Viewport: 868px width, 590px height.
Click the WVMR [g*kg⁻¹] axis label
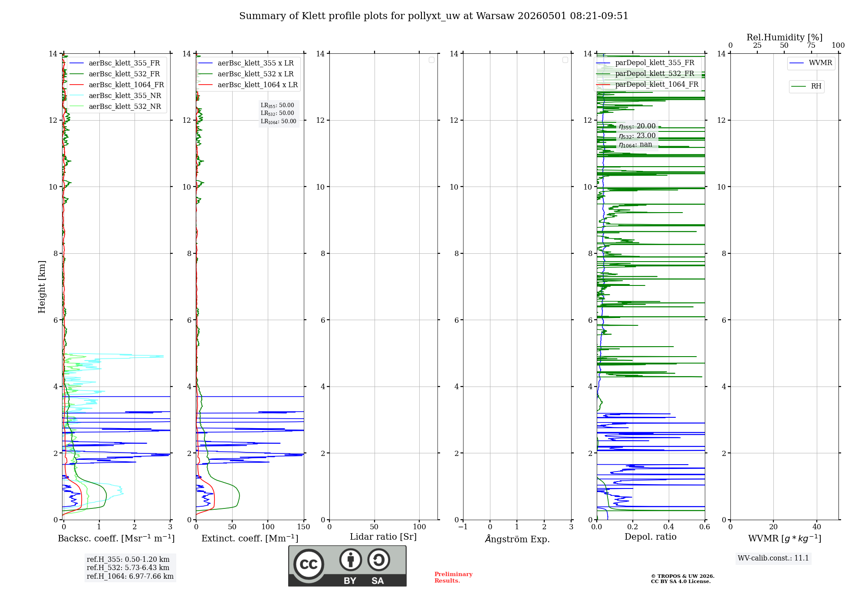coord(785,538)
